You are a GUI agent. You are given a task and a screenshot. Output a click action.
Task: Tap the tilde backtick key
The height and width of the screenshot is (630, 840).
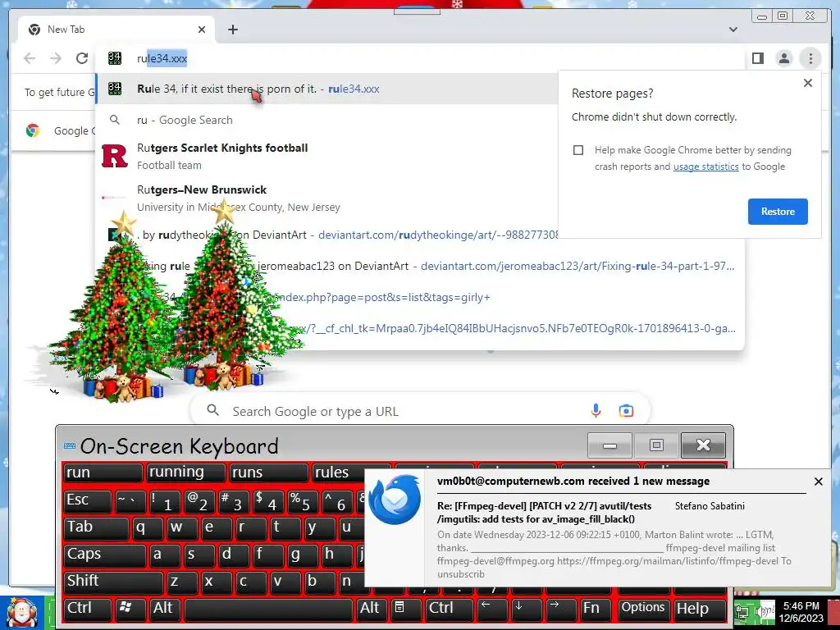pyautogui.click(x=130, y=500)
